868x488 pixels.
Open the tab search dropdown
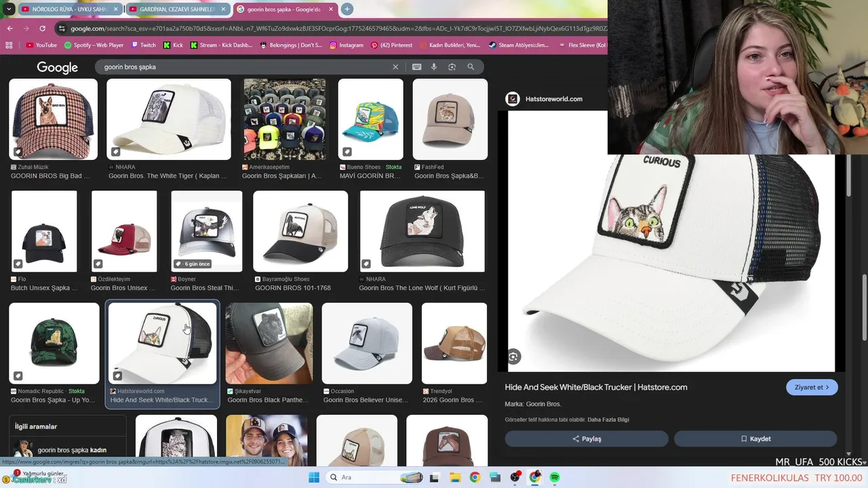tap(9, 9)
